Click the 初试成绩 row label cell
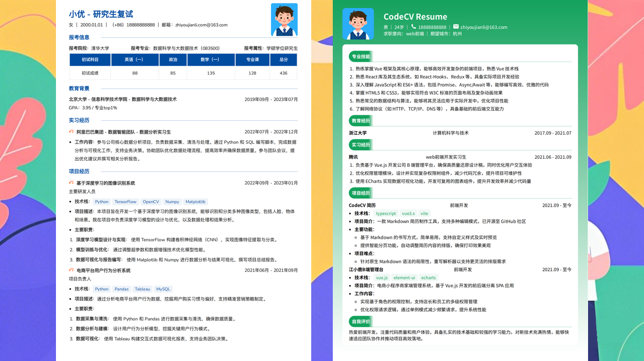Screen dimensions: 644x361 coord(90,73)
